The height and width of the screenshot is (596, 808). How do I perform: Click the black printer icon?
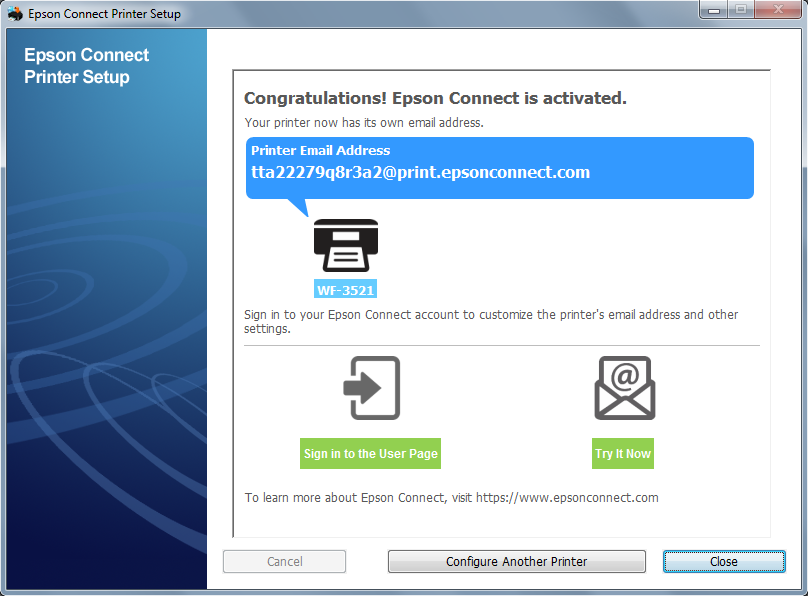click(346, 245)
